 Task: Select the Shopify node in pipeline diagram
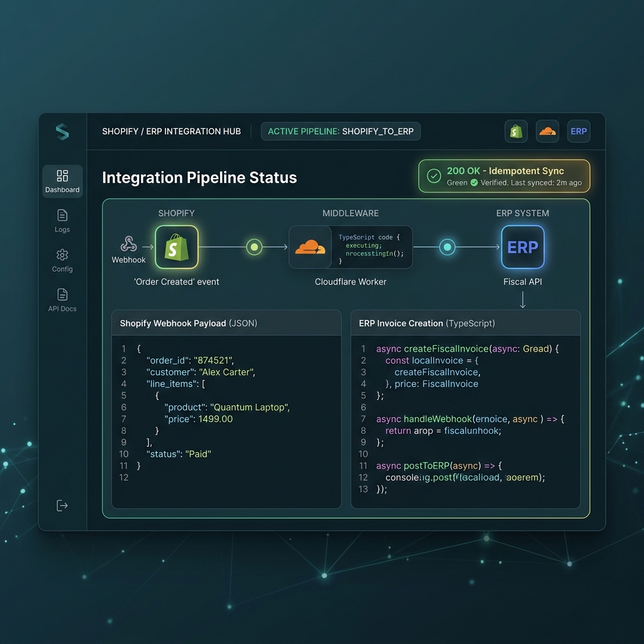point(177,247)
